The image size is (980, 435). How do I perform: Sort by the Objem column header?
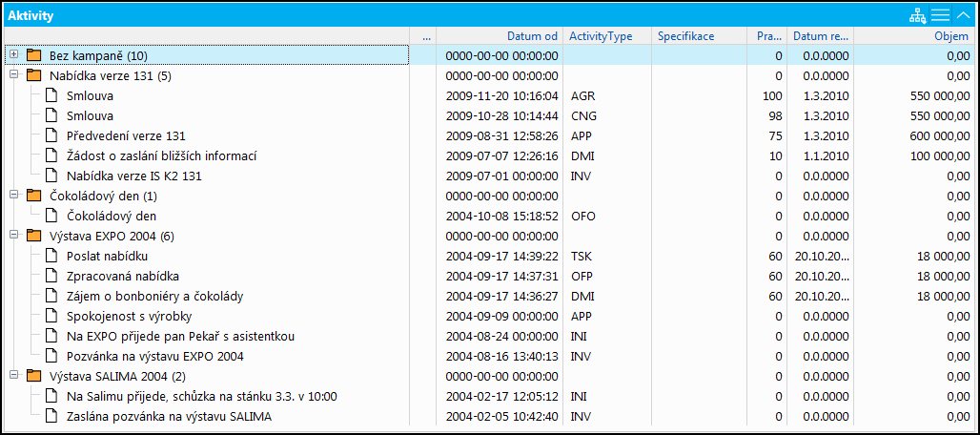(x=914, y=36)
